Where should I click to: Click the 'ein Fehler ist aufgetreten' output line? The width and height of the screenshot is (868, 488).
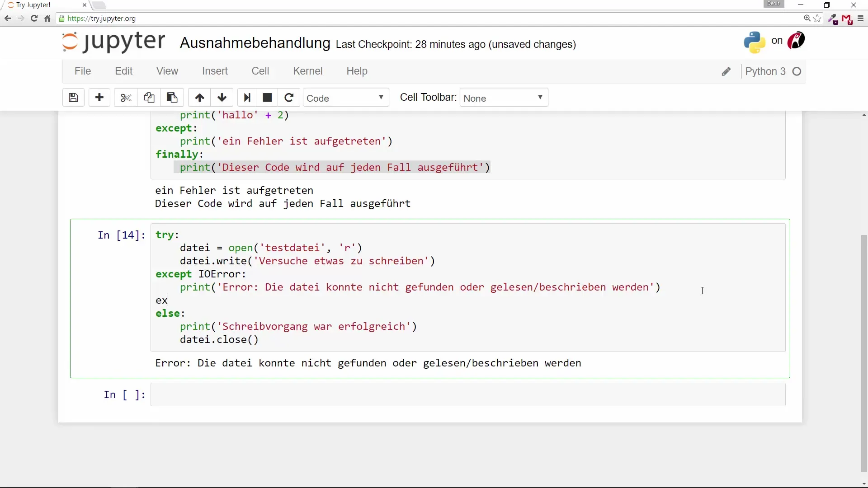pos(234,191)
